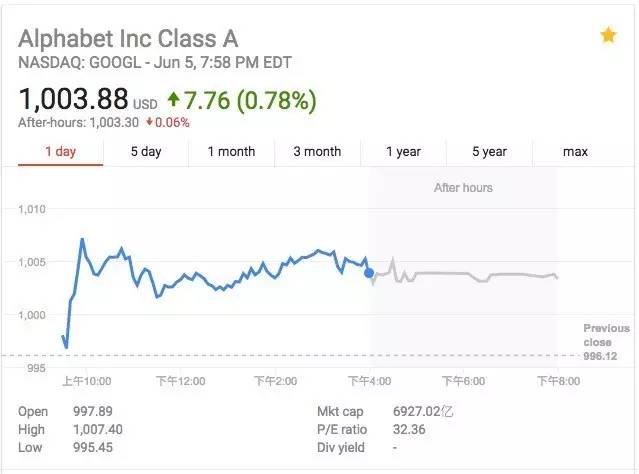Open the 1 month chart range

click(231, 152)
